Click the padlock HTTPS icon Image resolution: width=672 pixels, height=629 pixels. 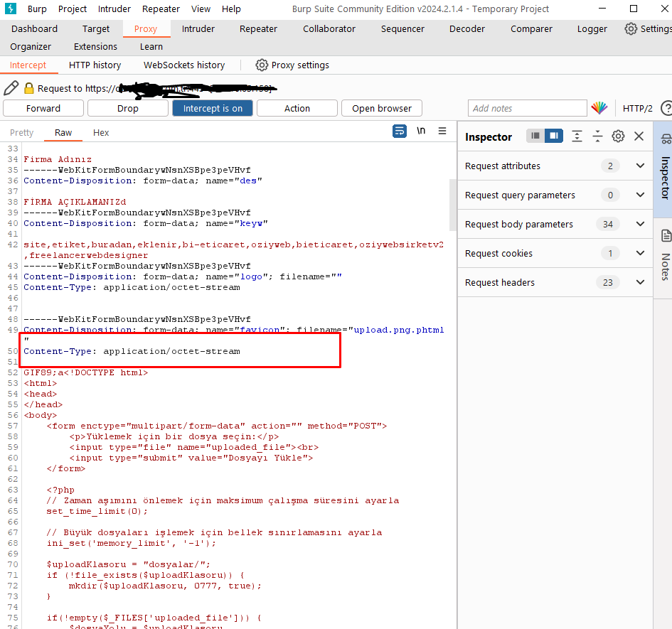[x=28, y=88]
